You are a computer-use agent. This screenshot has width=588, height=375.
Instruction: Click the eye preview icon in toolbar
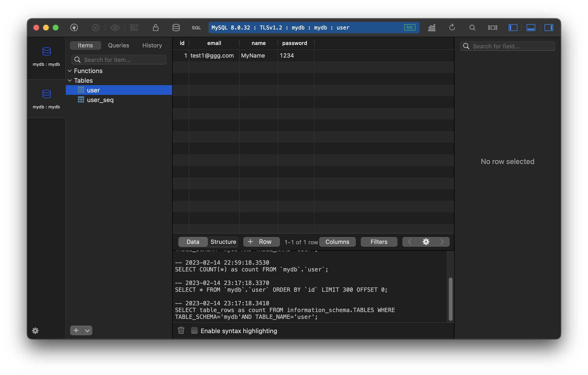point(115,28)
